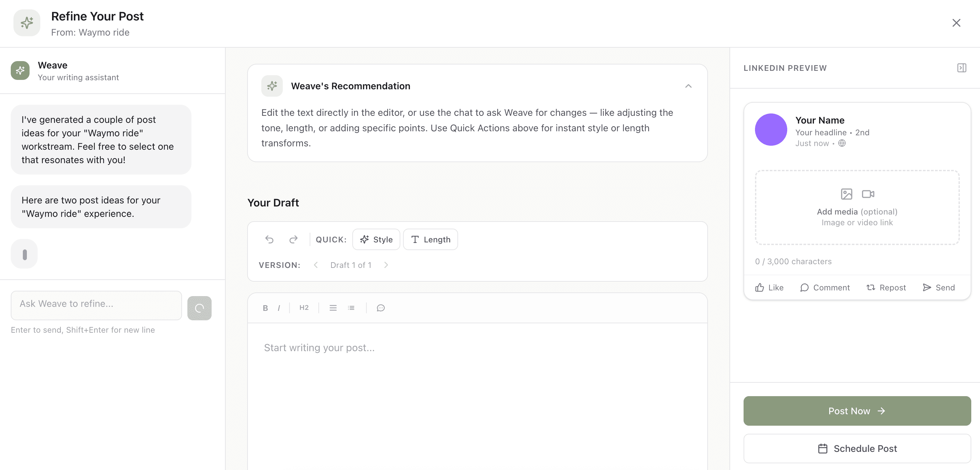The width and height of the screenshot is (980, 470).
Task: Toggle the Length quick action
Action: pos(430,239)
